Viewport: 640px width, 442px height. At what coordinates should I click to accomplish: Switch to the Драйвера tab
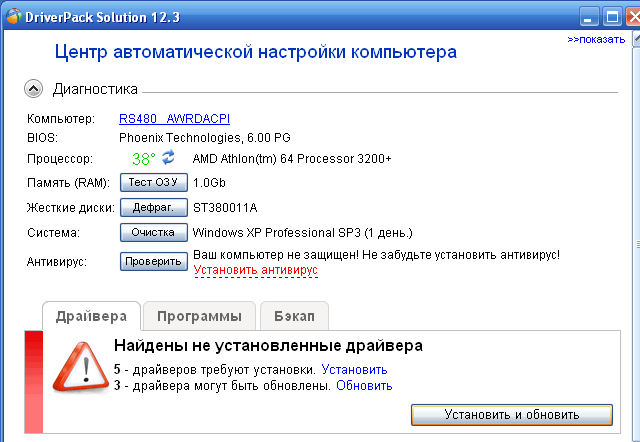coord(91,316)
